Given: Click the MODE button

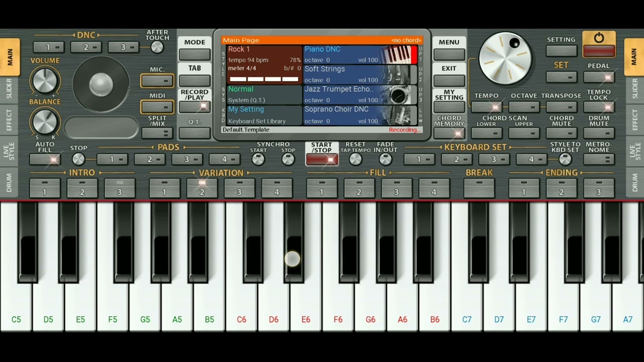Looking at the screenshot, I should 195,54.
